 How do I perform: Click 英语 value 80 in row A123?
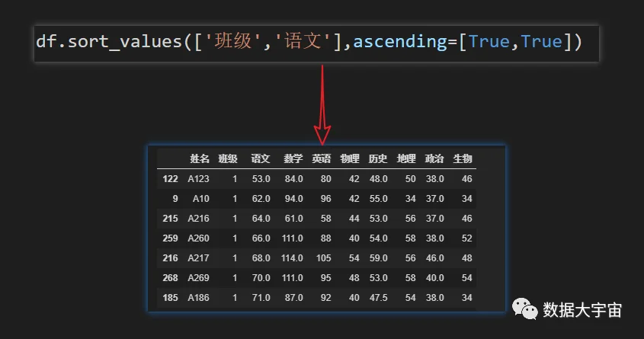(x=326, y=179)
